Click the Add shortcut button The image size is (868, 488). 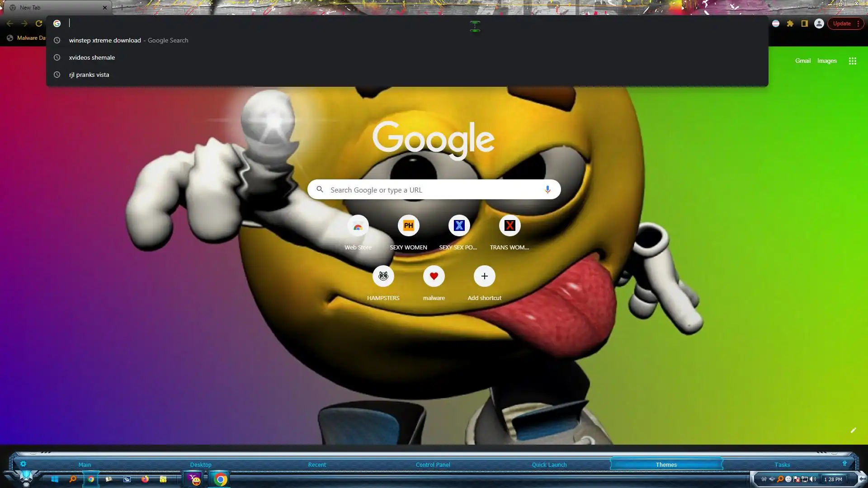point(484,276)
